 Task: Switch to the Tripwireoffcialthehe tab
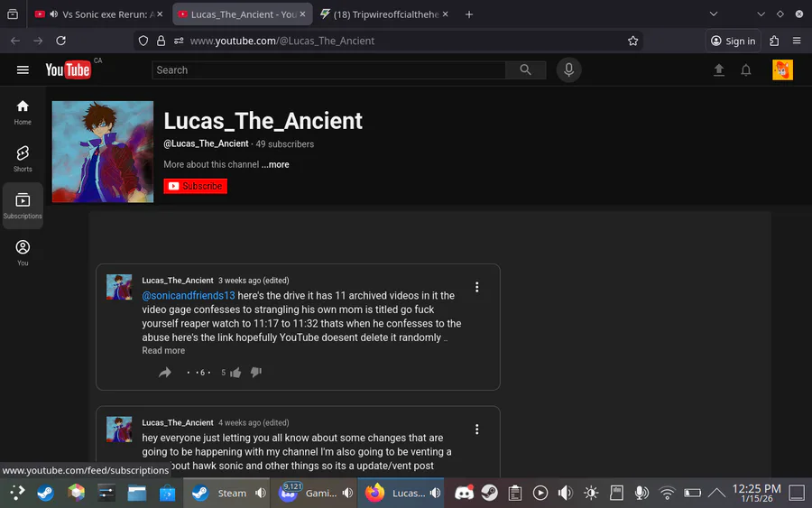[x=385, y=14]
